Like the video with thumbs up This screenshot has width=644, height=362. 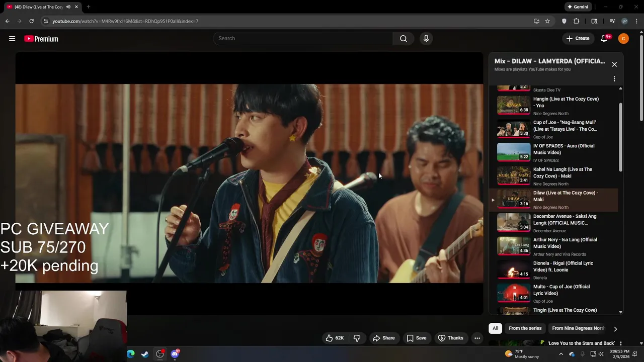(335, 338)
